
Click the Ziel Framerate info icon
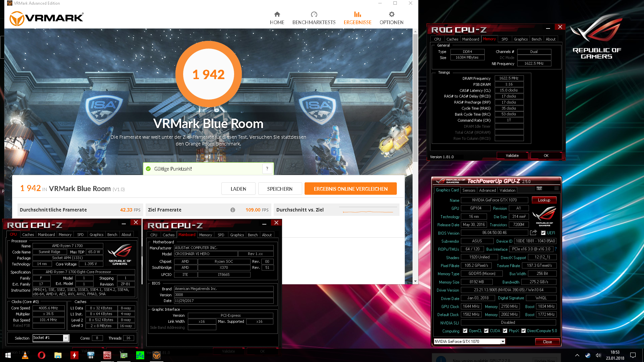[x=233, y=210]
